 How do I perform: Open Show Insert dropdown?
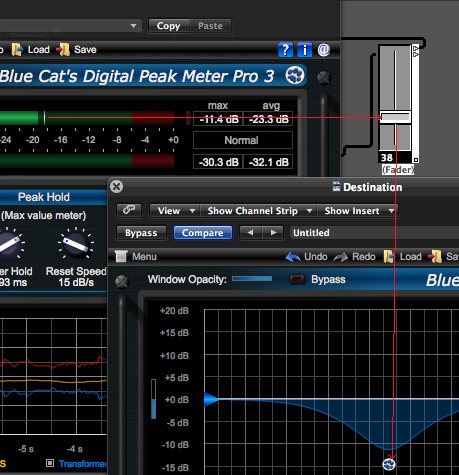(357, 211)
